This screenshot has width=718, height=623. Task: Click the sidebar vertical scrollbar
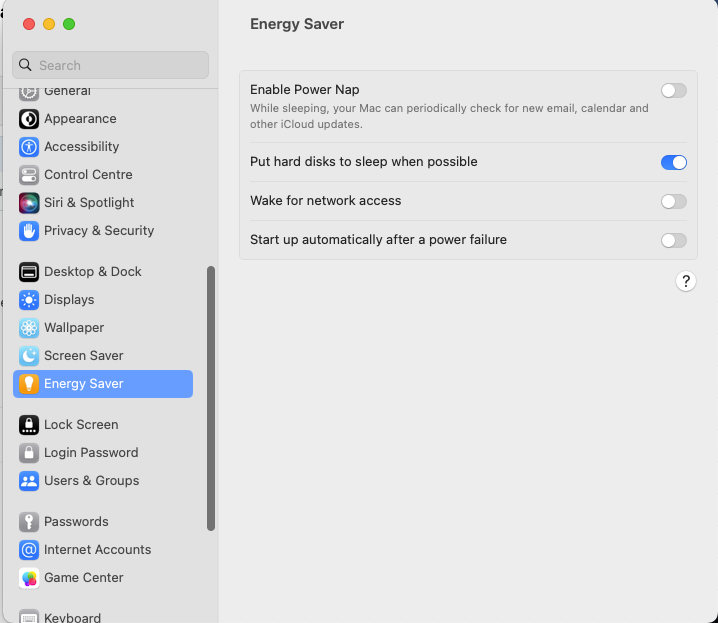211,399
